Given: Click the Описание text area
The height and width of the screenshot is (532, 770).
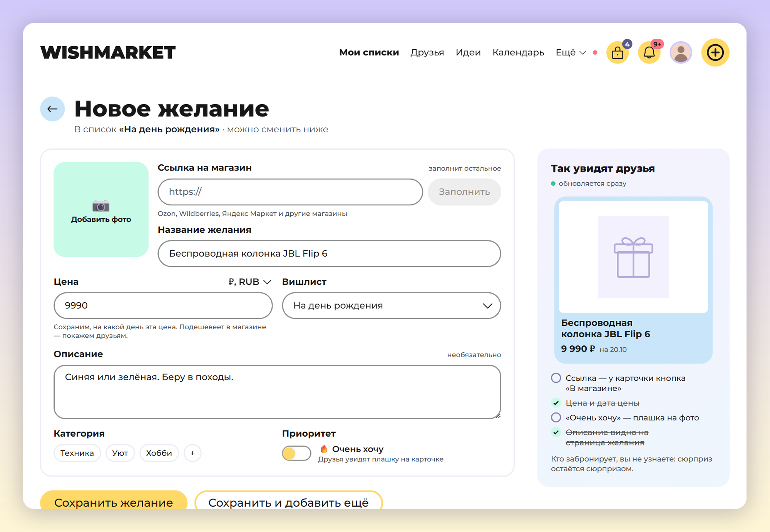Looking at the screenshot, I should pos(277,392).
